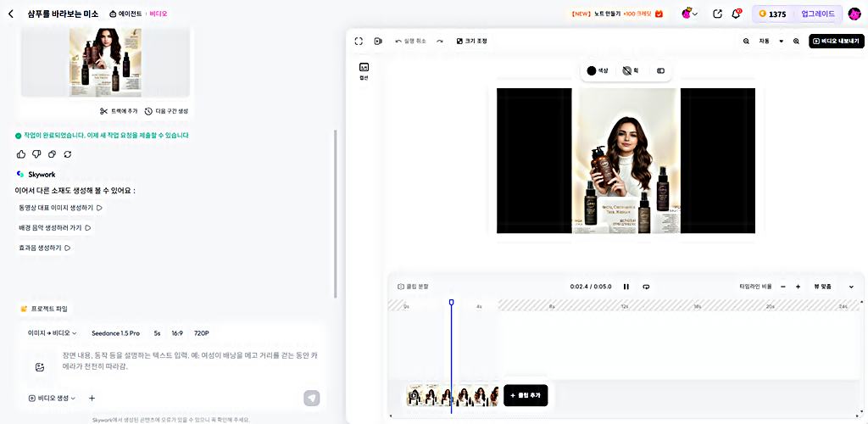
Task: Open the notification bell
Action: click(x=736, y=14)
